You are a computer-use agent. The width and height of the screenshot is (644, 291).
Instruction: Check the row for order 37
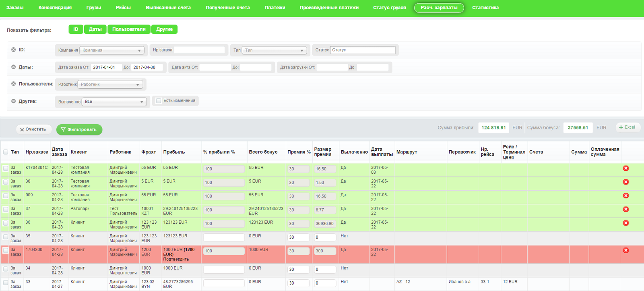click(x=6, y=210)
